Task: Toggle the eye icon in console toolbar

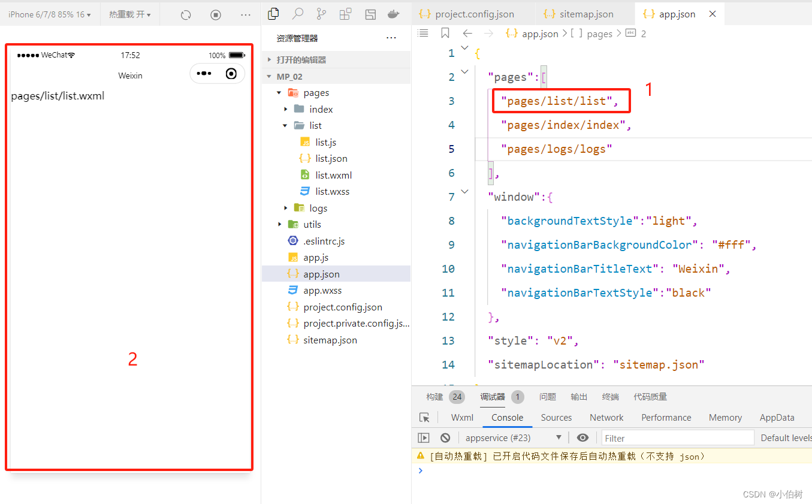Action: click(x=582, y=437)
